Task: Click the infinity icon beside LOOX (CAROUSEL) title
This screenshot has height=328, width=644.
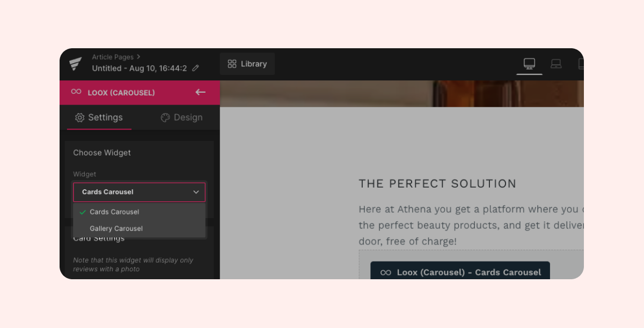Action: 76,92
